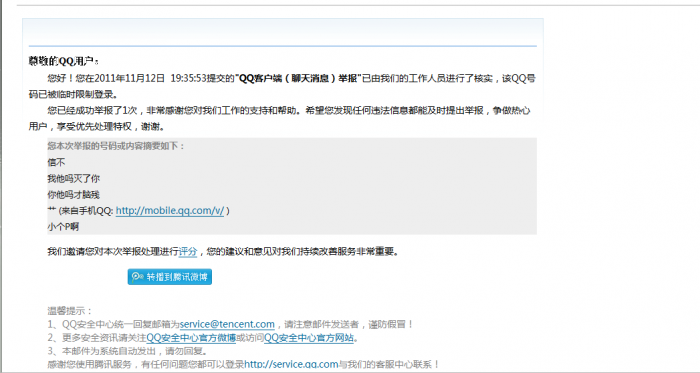Screen dimensions: 700x373
Task: Open the service@tencent.com email link
Action: click(227, 324)
